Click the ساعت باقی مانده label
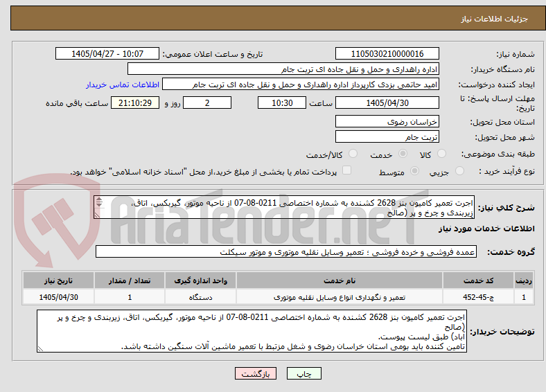This screenshot has width=546, height=392. (x=77, y=103)
